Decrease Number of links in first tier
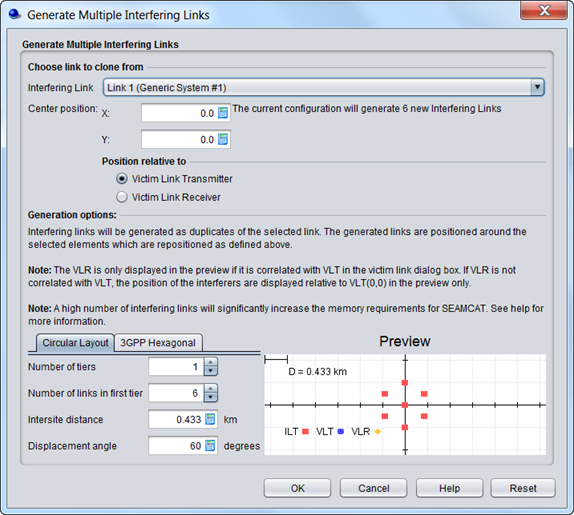Viewport: 574px width, 515px height. [210, 397]
